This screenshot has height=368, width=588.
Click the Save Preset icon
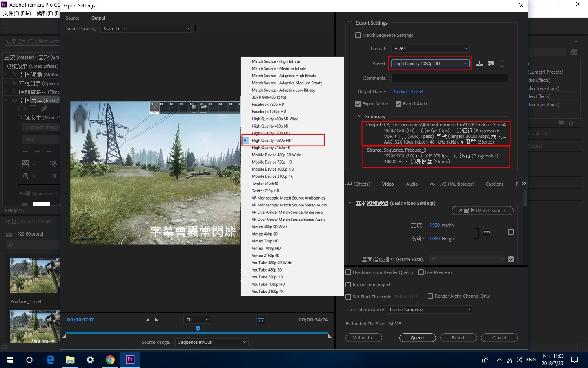(479, 63)
